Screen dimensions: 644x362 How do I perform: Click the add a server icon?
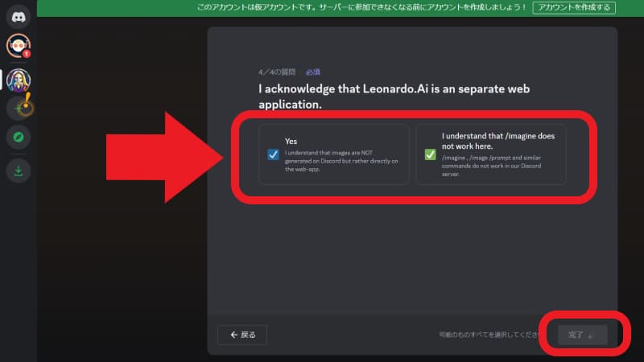point(18,109)
